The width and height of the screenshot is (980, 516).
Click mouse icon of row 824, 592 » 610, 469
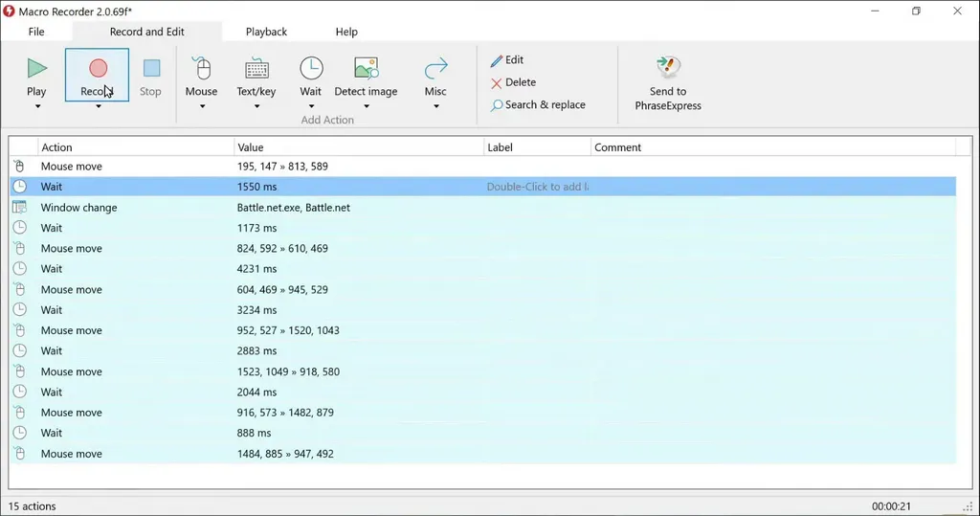click(20, 248)
